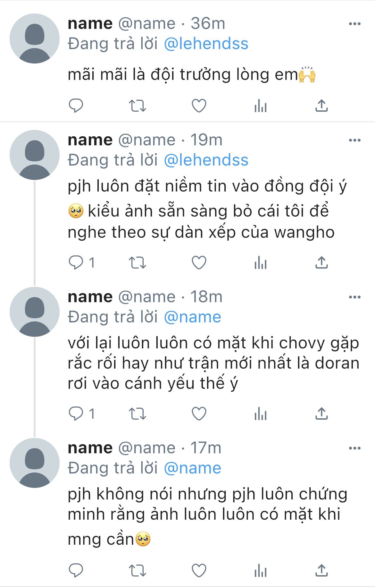Share the 36m tweet
The width and height of the screenshot is (375, 588).
pyautogui.click(x=321, y=106)
